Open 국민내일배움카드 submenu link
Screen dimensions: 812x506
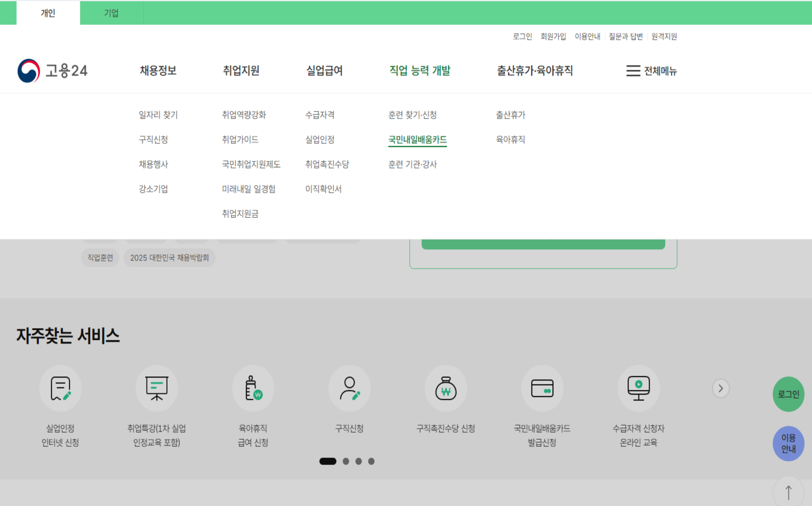[x=417, y=139]
